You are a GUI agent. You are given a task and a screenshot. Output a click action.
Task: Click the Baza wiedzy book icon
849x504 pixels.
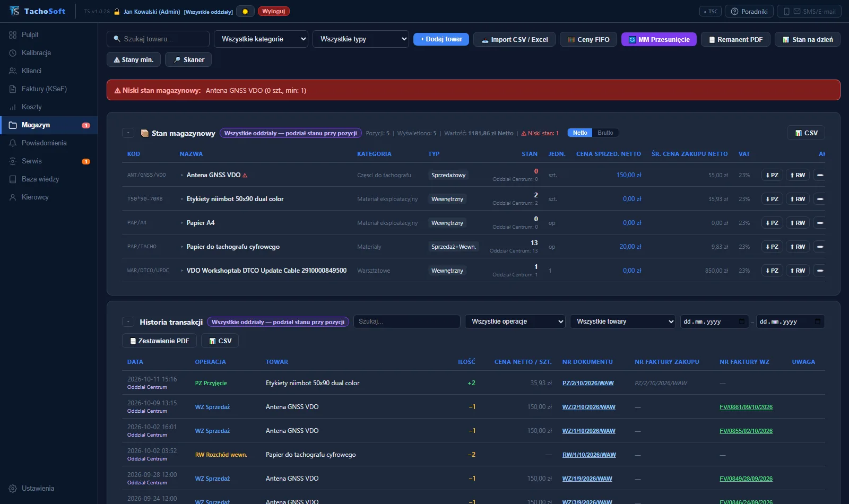(x=13, y=179)
